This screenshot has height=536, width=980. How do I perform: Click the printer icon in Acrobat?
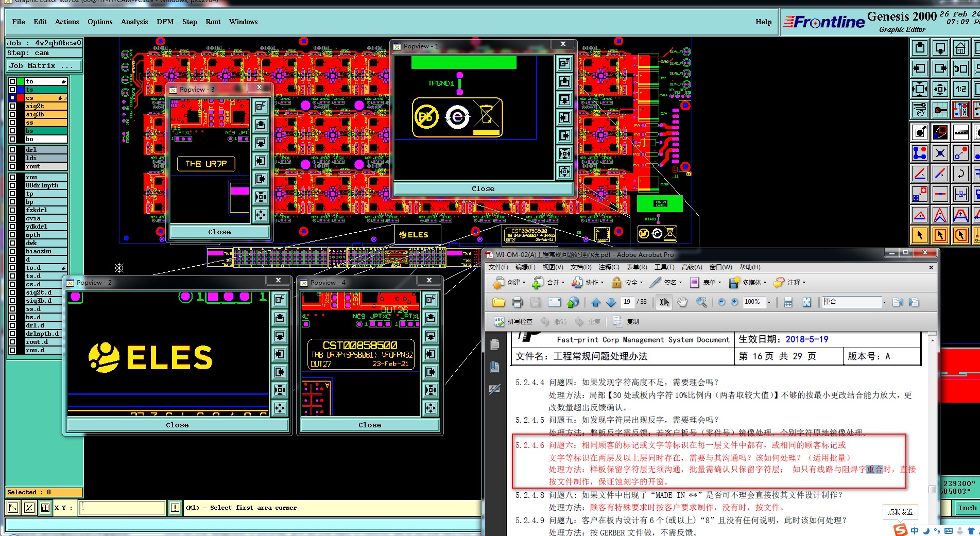pyautogui.click(x=517, y=302)
